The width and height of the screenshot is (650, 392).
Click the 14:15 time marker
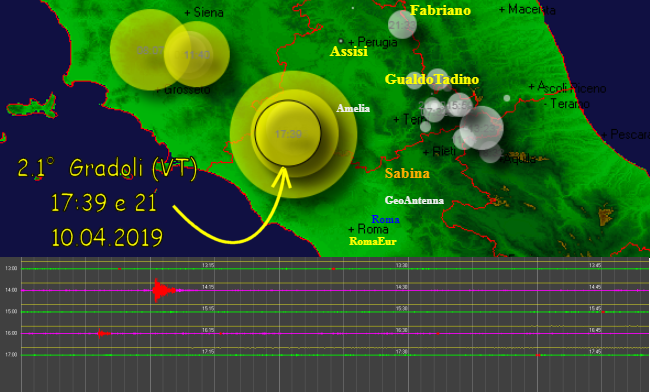pos(208,287)
